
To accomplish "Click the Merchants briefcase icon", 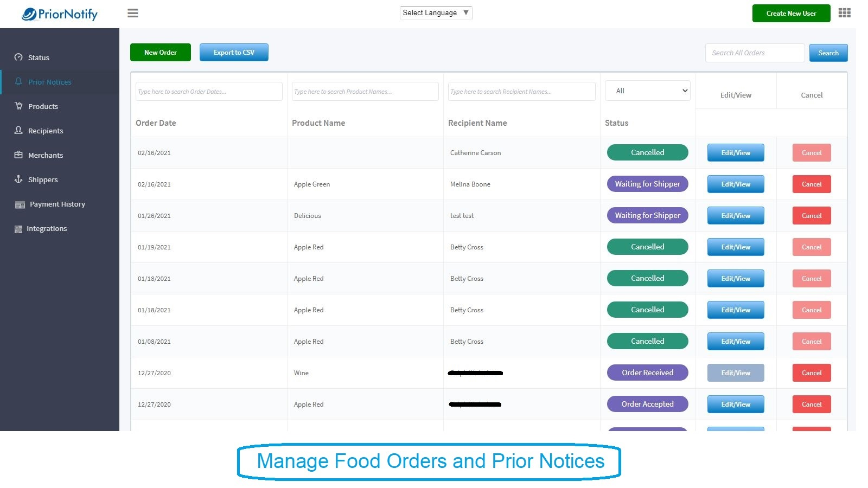I will tap(18, 155).
